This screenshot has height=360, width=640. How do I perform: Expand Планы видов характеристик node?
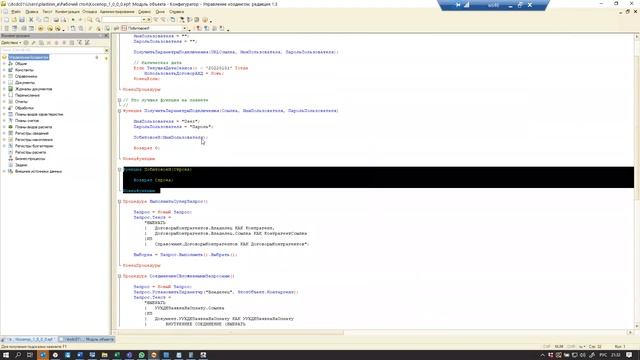coord(4,114)
